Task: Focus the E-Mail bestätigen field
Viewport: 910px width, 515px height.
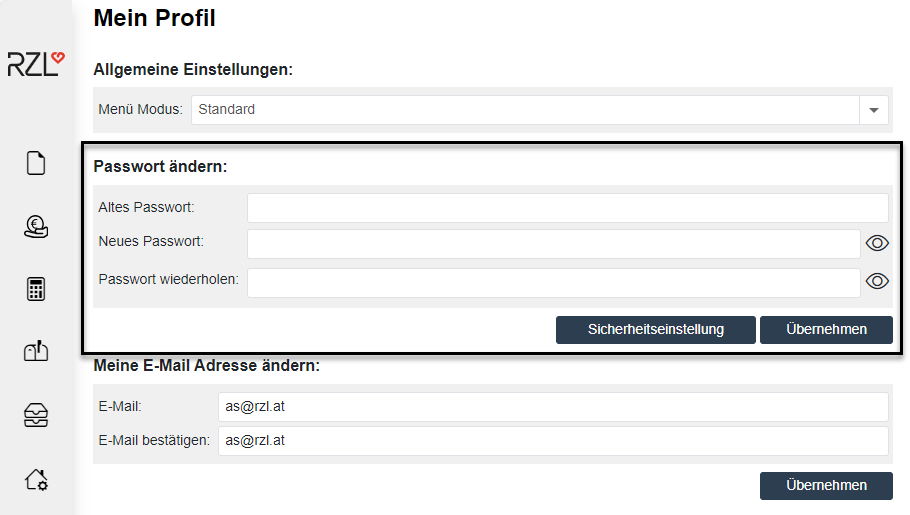Action: point(553,440)
